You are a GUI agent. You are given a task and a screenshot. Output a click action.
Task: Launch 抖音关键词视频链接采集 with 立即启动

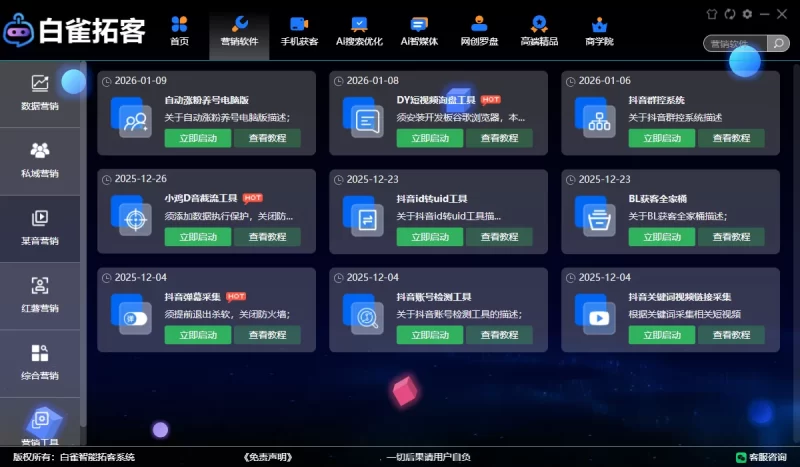click(662, 335)
